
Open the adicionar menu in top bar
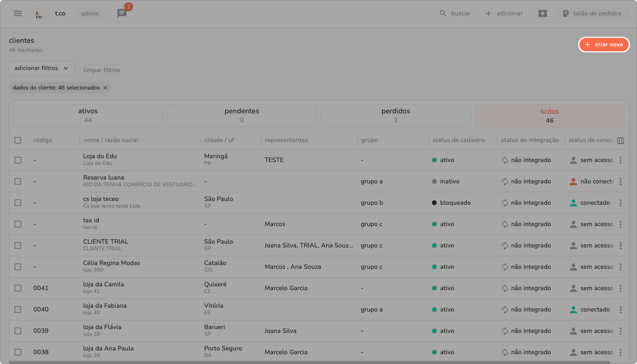[x=504, y=13]
